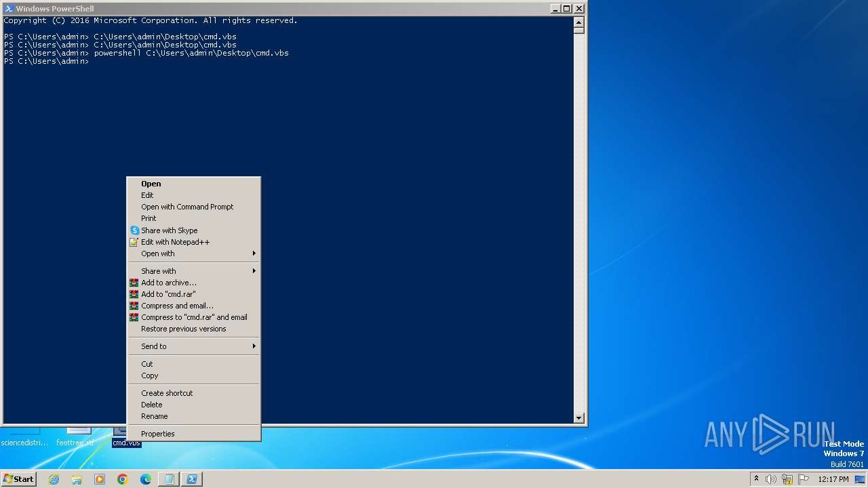This screenshot has height=488, width=868.
Task: Click the network status tray icon
Action: click(787, 479)
